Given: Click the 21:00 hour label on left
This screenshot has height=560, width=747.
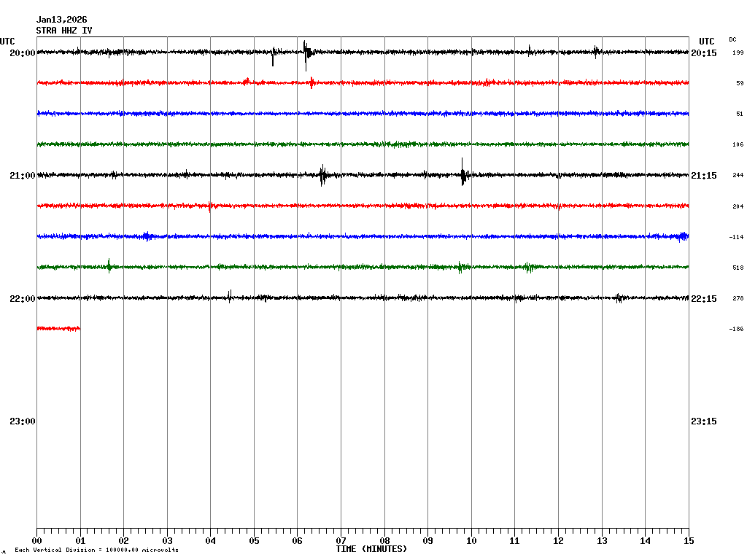Looking at the screenshot, I should point(22,176).
